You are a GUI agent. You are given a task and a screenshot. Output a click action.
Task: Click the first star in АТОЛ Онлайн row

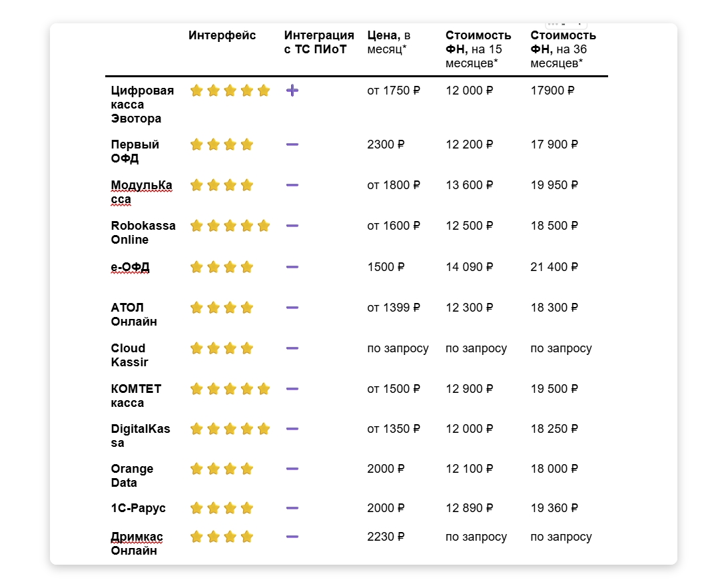[x=196, y=308]
